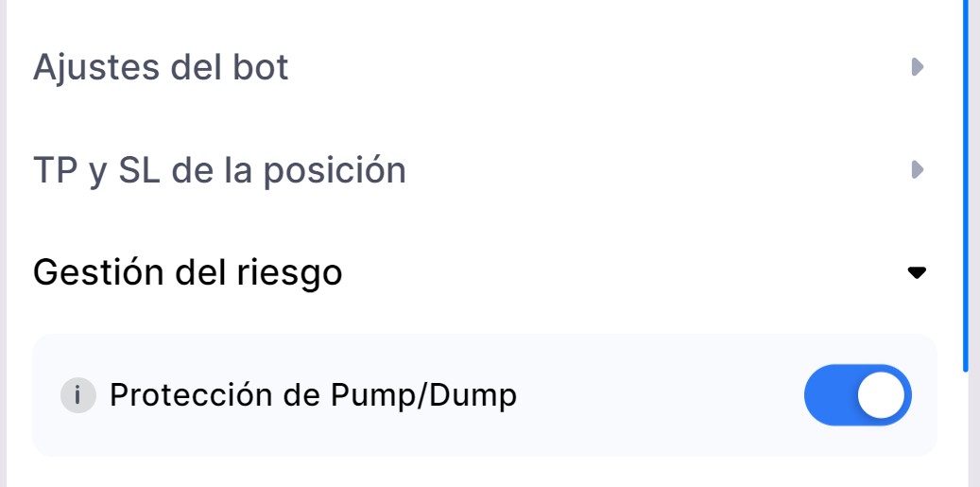Click the Gestión del riesgo title text
Viewport: 980px width, 487px height.
click(x=187, y=273)
